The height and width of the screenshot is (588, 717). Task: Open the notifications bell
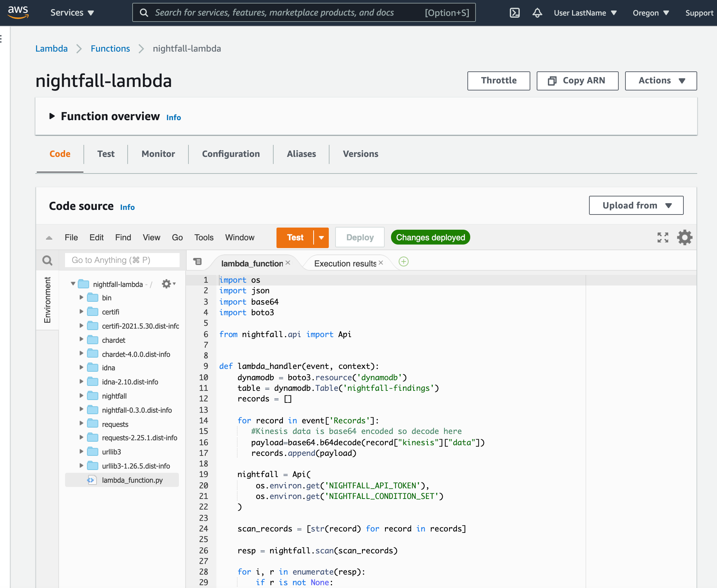[x=537, y=13]
